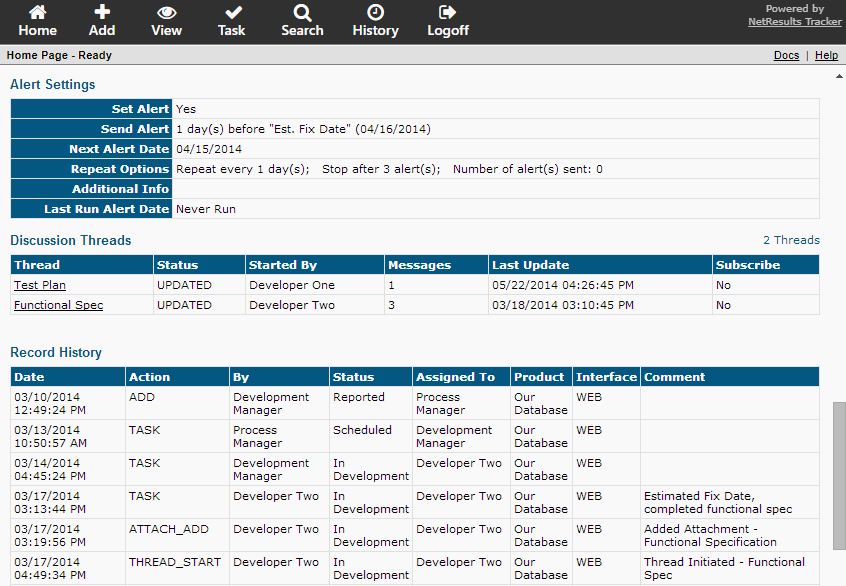846x586 pixels.
Task: Click the History clock icon
Action: [x=376, y=12]
